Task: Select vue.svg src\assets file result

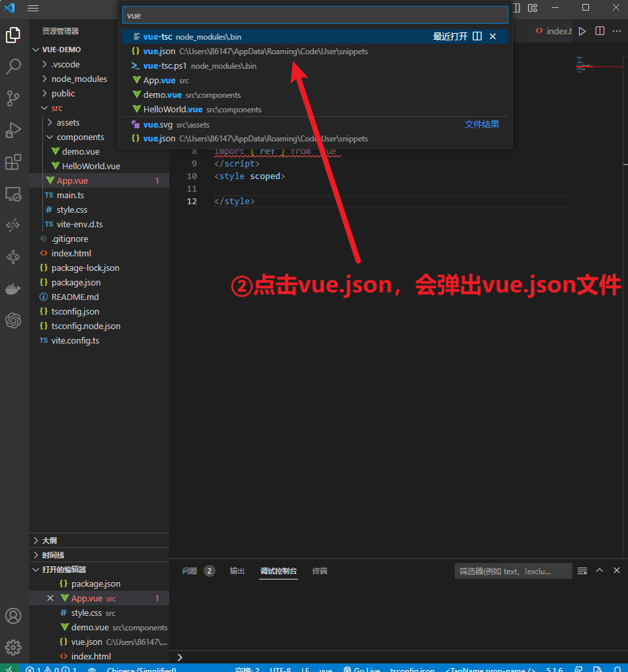Action: point(315,125)
